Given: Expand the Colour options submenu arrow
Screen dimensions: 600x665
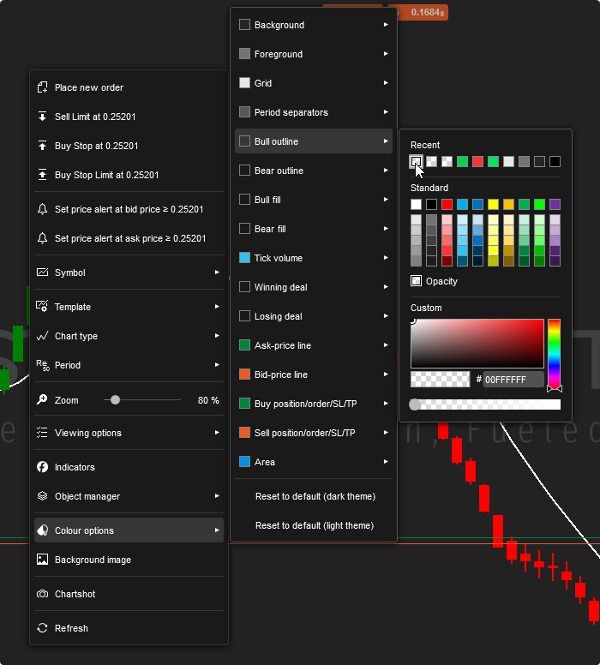Looking at the screenshot, I should 217,530.
